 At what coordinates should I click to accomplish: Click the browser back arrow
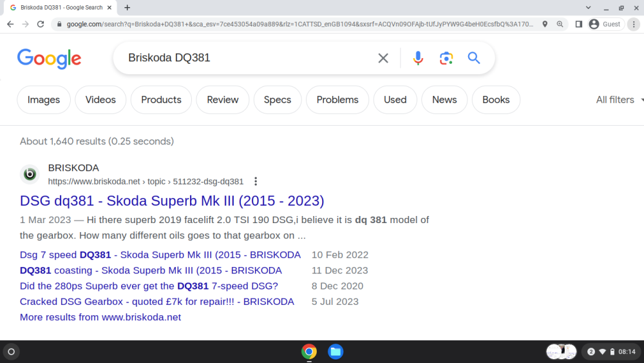[x=10, y=25]
